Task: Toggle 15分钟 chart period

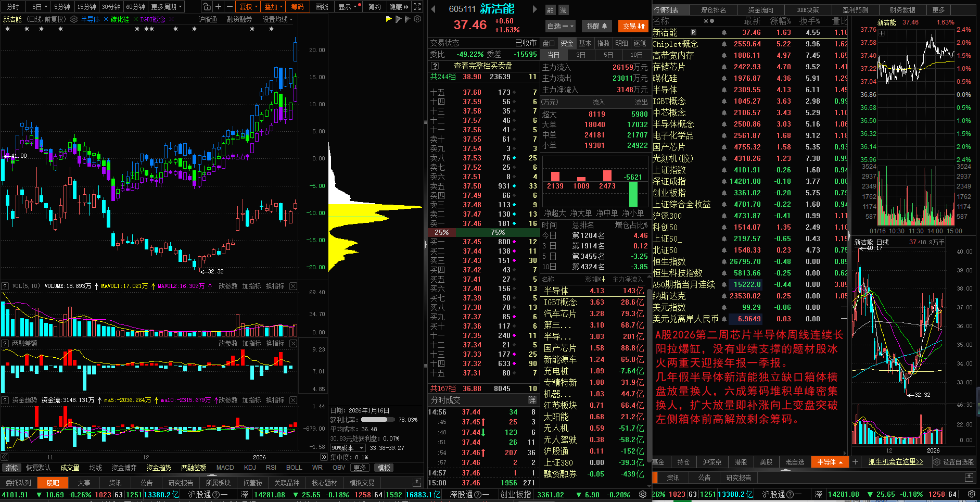Action: click(x=86, y=7)
